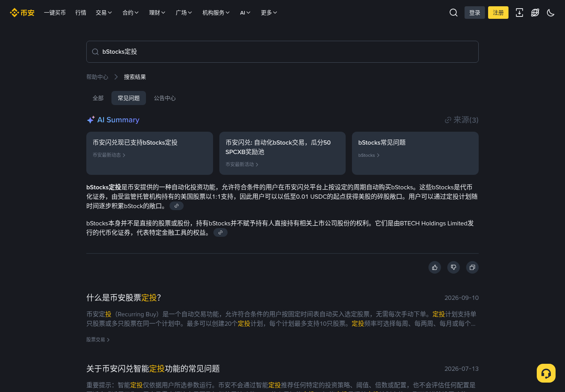This screenshot has width=565, height=392.
Task: Open the language globe icon
Action: 535,13
